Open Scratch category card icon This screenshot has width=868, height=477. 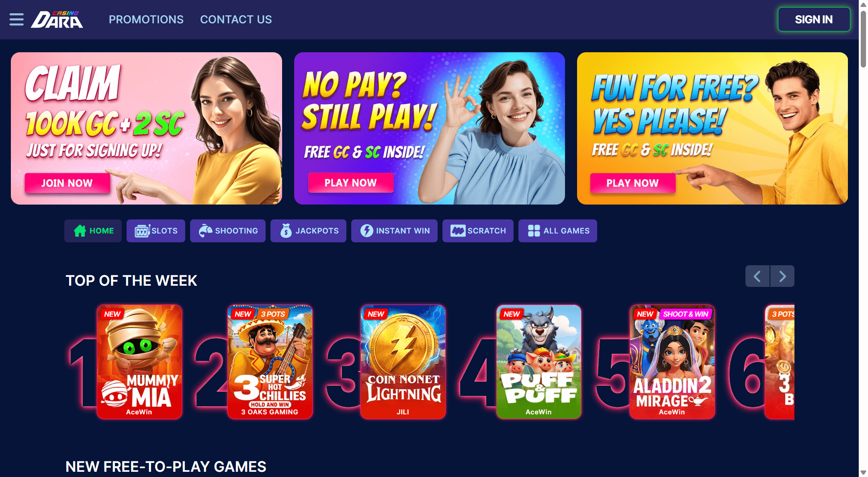(458, 231)
